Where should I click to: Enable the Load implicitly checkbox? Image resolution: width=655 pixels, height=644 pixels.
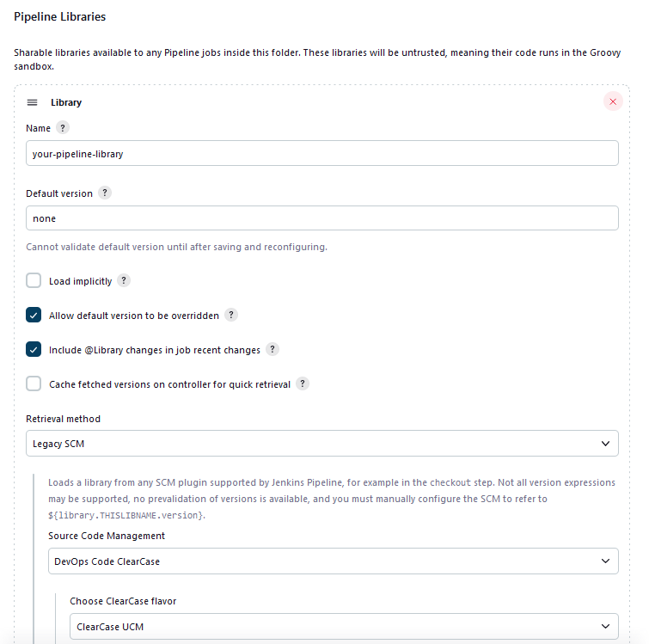[x=34, y=281]
